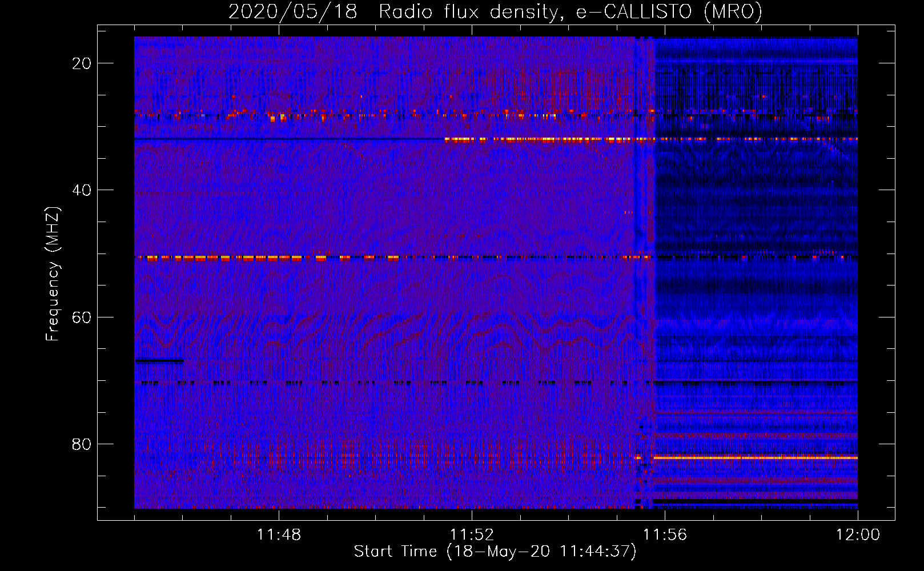Click the 'Start Time (18-May-20 11:44:37)' axis label
924x571 pixels.
pos(495,552)
